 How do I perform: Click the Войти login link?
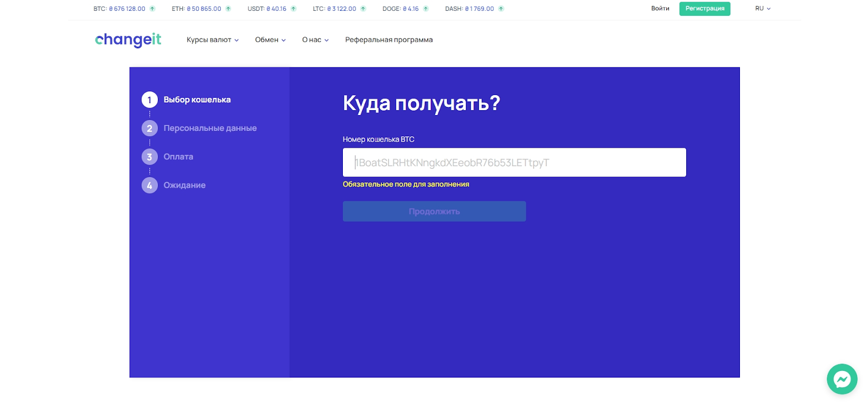[x=660, y=9]
